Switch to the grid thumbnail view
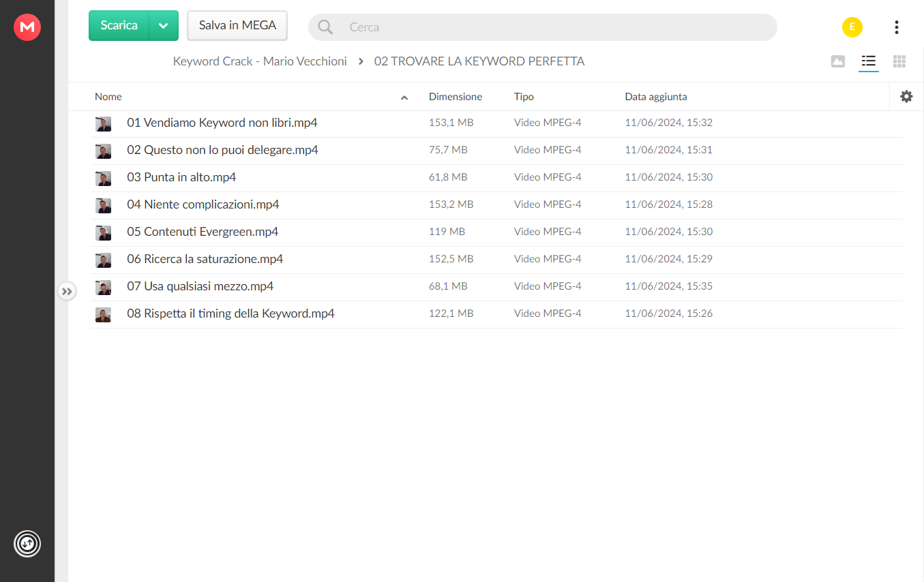 click(x=899, y=61)
